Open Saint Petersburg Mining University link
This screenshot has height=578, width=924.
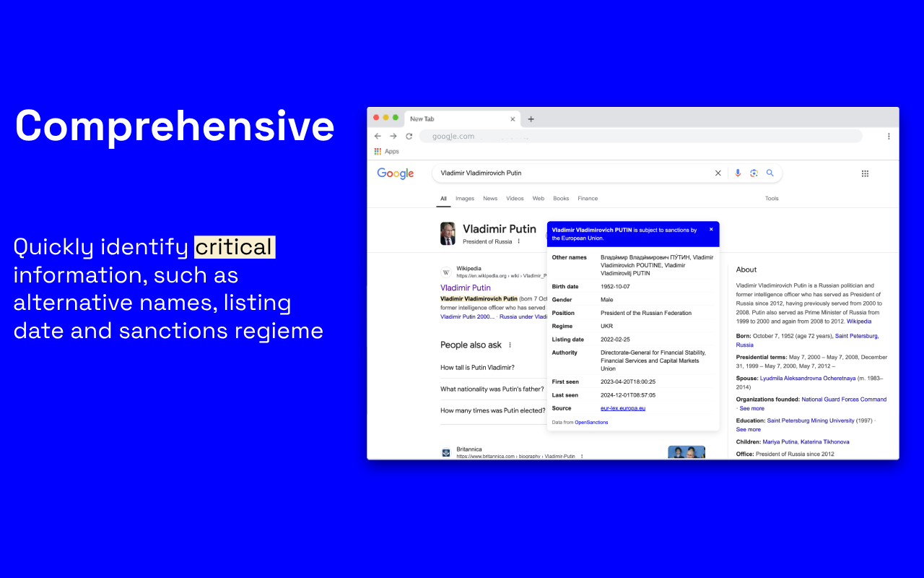tap(811, 420)
